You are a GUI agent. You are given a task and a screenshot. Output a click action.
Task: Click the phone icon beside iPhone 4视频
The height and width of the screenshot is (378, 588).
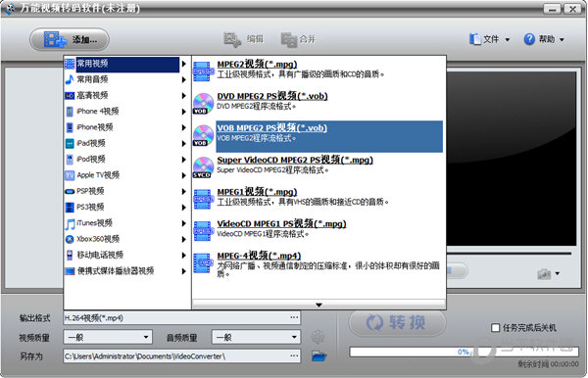tap(70, 112)
